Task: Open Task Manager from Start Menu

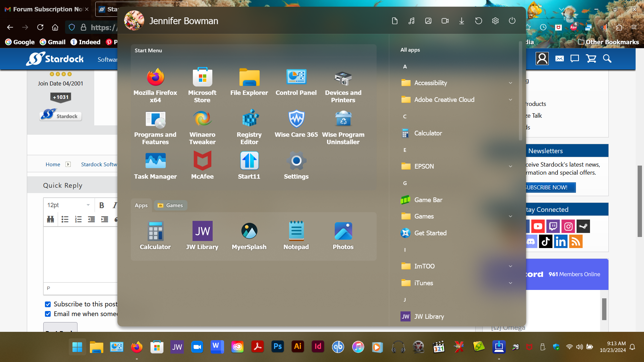Action: click(x=155, y=166)
